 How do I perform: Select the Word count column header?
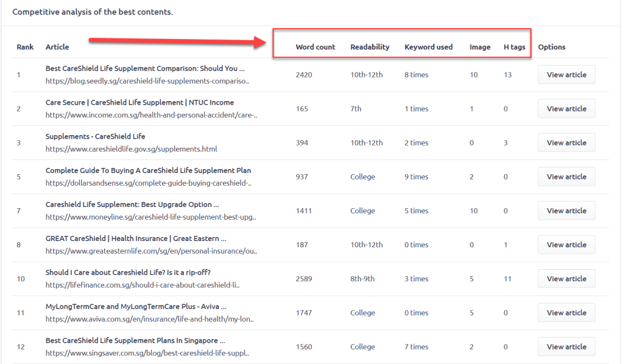coord(315,47)
